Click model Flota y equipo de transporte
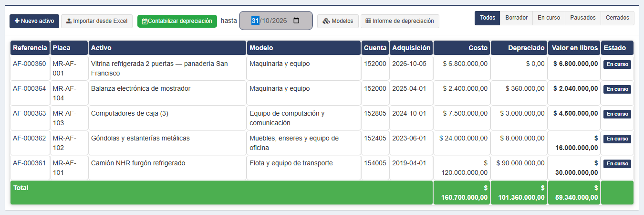 (x=291, y=163)
